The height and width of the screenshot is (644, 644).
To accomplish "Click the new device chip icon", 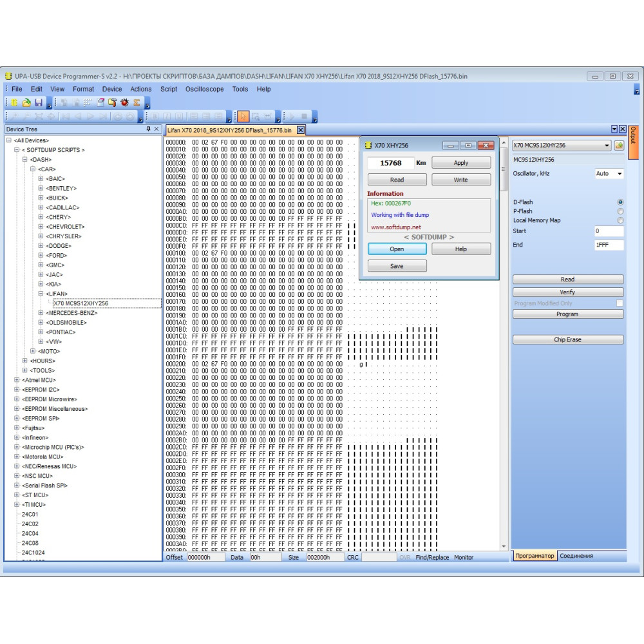I will point(14,102).
